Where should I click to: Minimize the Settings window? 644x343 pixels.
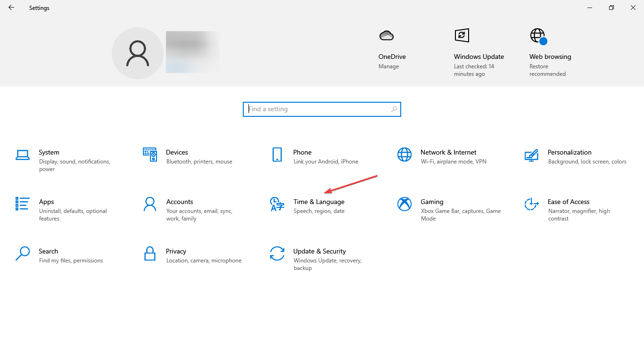[590, 8]
